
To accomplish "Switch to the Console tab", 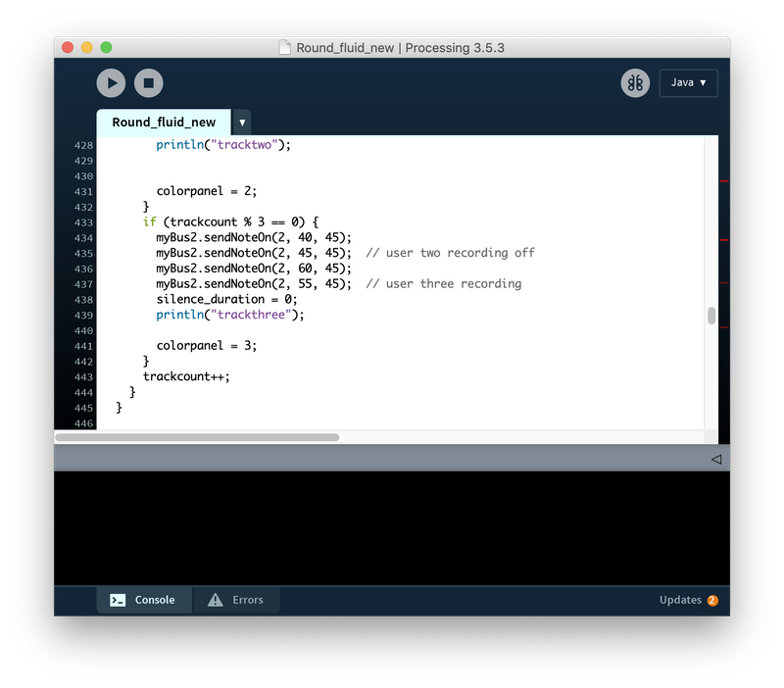I will tap(144, 600).
